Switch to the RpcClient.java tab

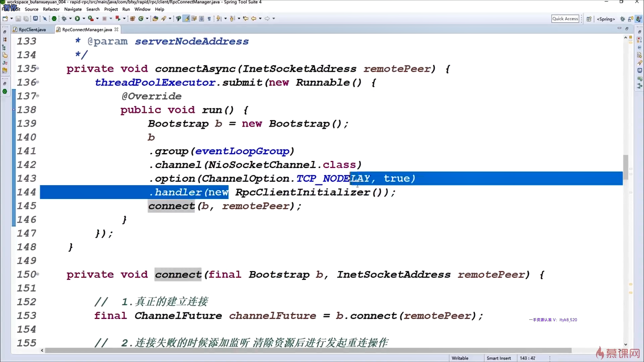point(32,29)
